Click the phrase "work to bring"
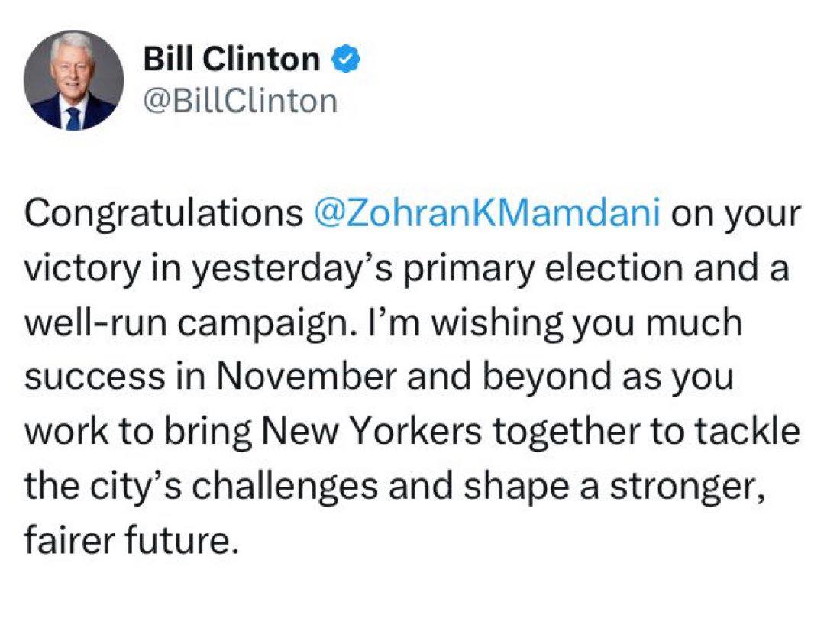Viewport: 840px width, 628px height. [138, 432]
